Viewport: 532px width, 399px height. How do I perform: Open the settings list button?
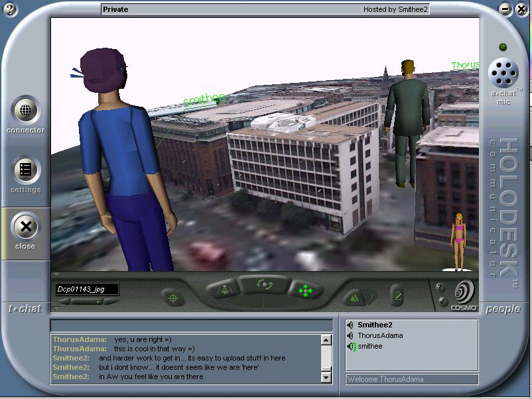tap(26, 170)
